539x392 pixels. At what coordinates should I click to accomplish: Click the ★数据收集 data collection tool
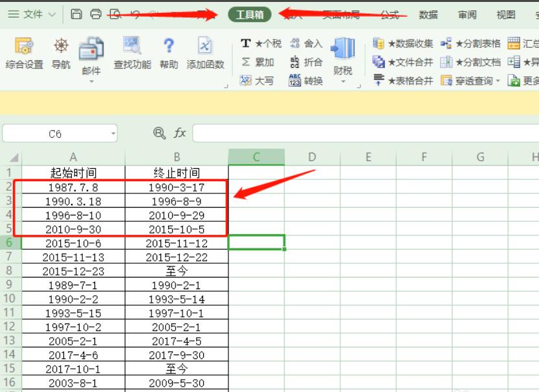pyautogui.click(x=404, y=44)
